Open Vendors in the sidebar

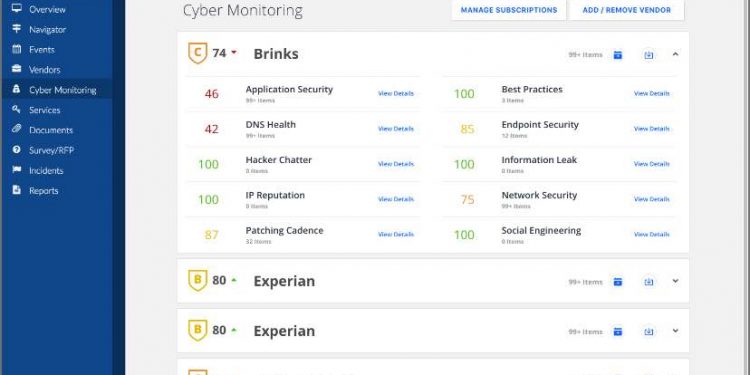point(44,69)
